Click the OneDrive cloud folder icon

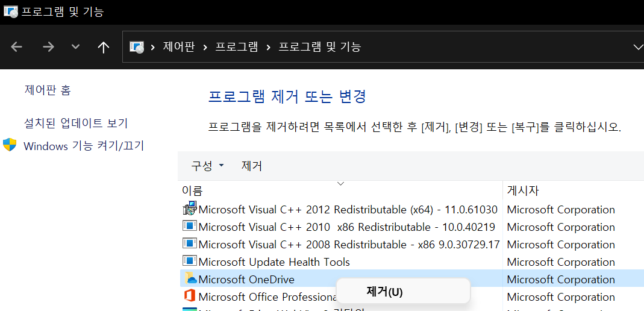[x=190, y=278]
